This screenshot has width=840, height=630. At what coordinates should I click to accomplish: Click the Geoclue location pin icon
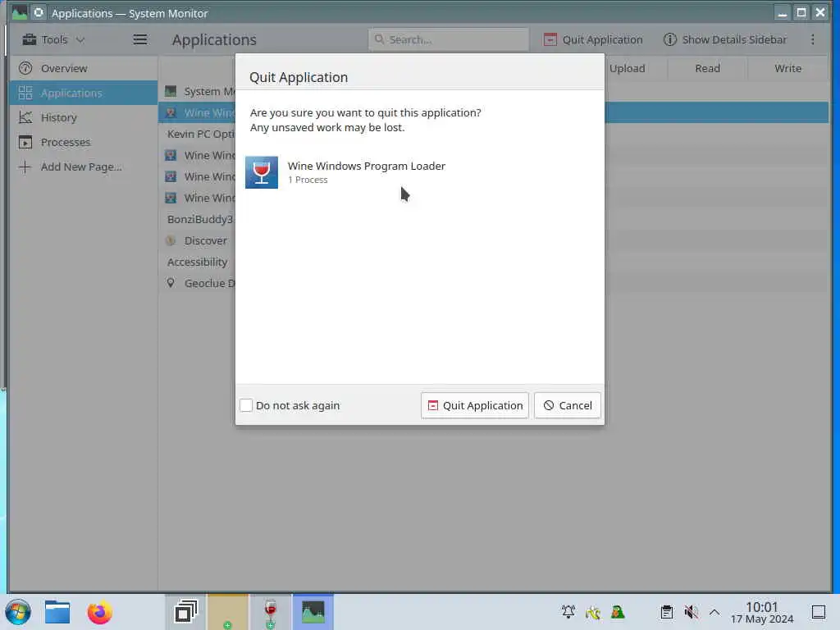click(171, 283)
